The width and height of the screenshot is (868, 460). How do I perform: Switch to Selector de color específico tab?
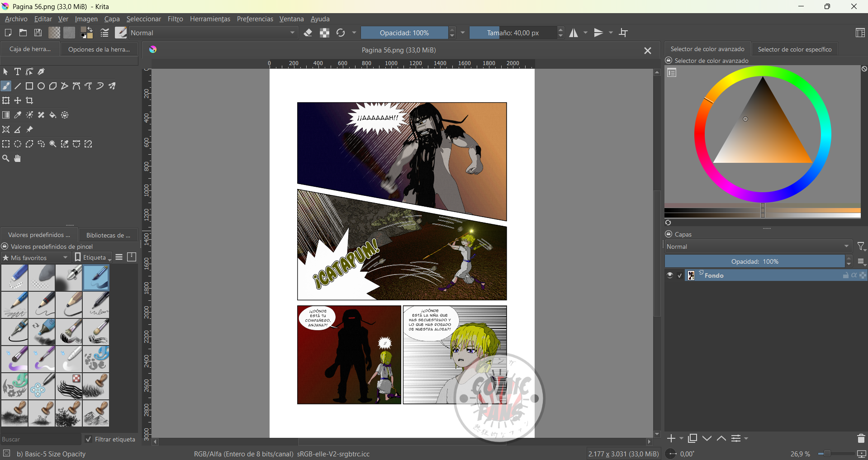[795, 49]
